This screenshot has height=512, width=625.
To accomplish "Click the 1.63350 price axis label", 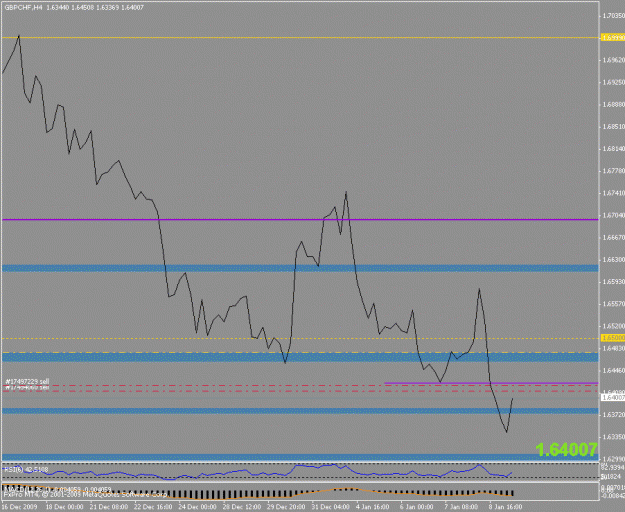I will [x=614, y=437].
